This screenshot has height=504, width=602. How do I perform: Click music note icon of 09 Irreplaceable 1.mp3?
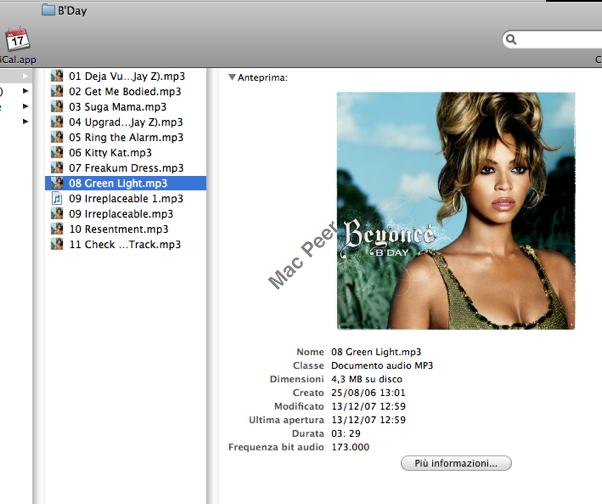pyautogui.click(x=57, y=198)
